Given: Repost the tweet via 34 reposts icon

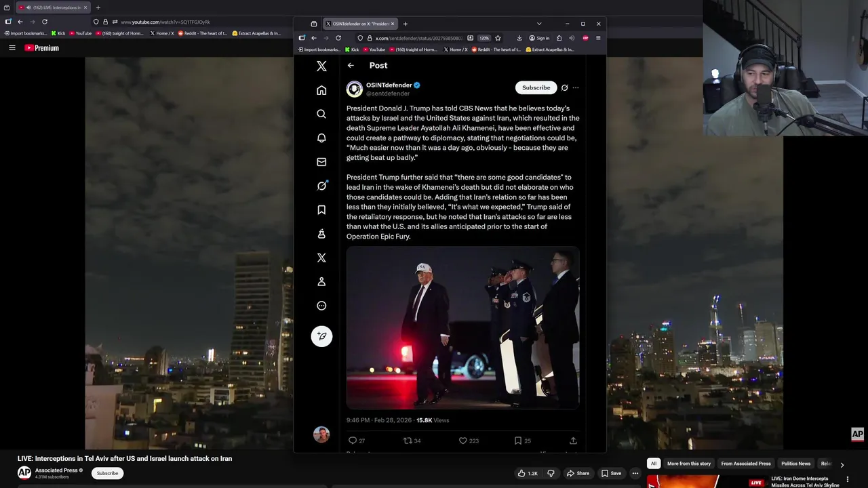Looking at the screenshot, I should [x=412, y=441].
